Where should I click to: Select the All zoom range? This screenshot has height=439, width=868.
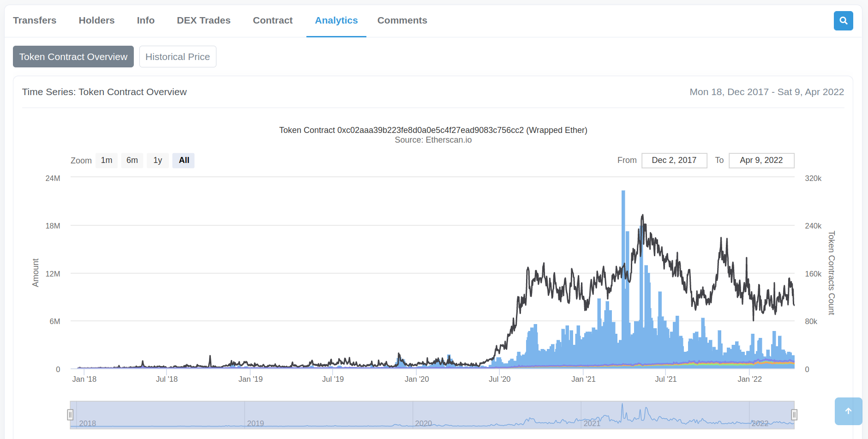tap(184, 160)
